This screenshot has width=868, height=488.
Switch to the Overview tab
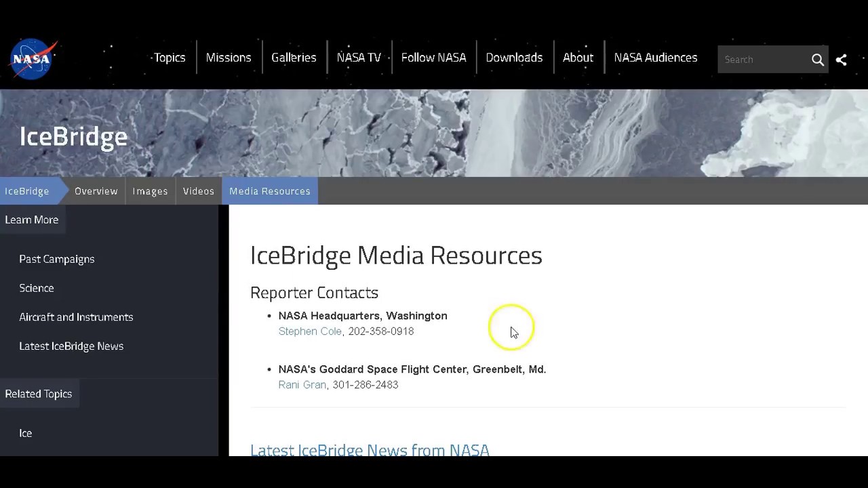point(96,191)
